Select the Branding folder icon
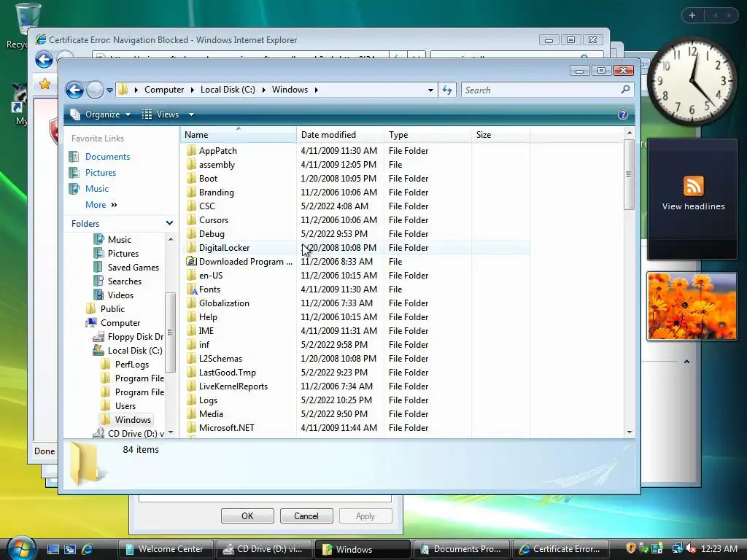Viewport: 747px width, 560px height. pos(192,192)
